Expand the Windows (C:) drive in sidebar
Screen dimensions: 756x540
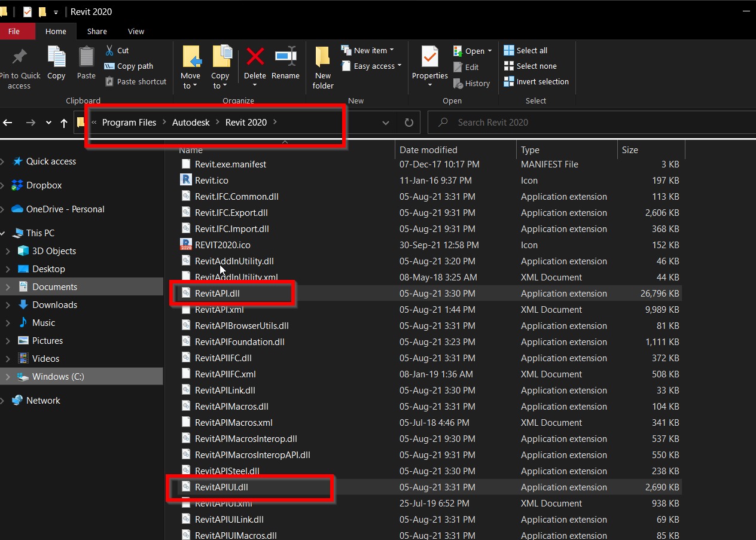click(7, 376)
